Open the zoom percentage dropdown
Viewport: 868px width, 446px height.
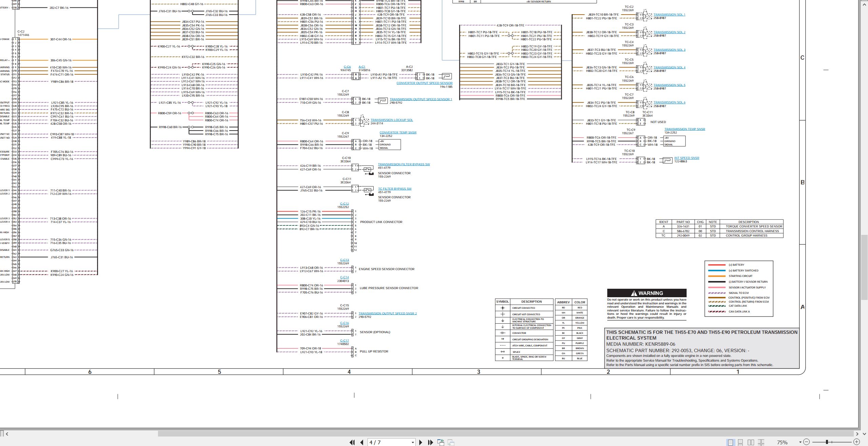(x=800, y=442)
